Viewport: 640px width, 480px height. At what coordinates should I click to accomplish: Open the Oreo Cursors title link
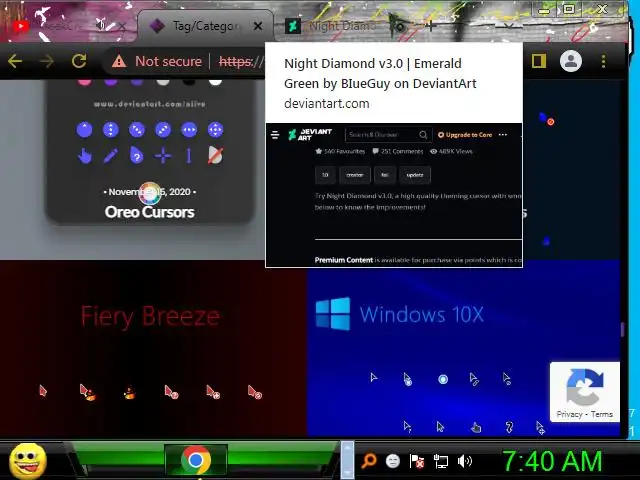149,212
